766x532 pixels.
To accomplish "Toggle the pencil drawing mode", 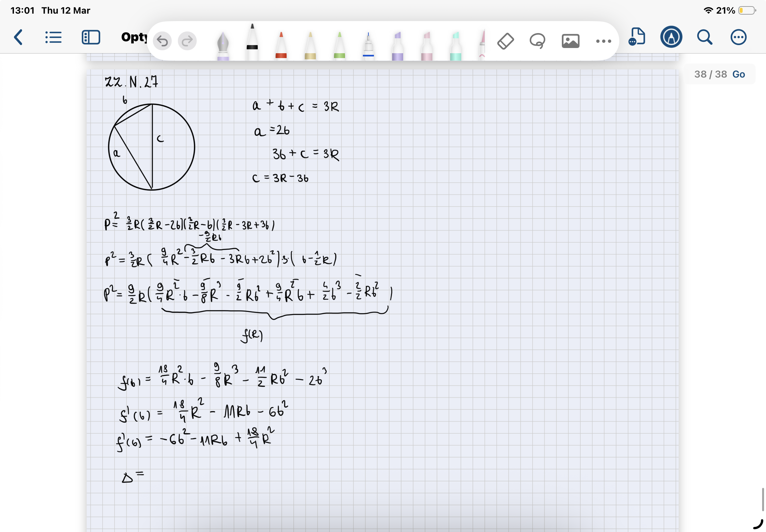I will click(x=671, y=37).
